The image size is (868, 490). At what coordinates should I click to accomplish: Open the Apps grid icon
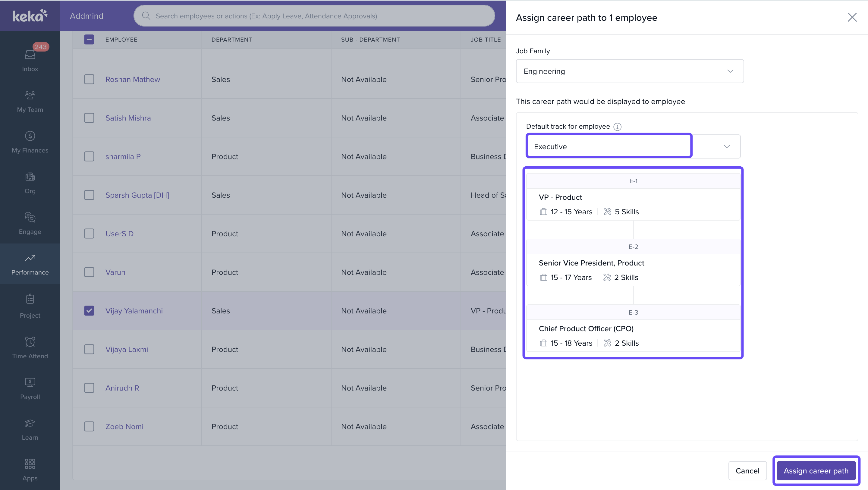point(30,464)
